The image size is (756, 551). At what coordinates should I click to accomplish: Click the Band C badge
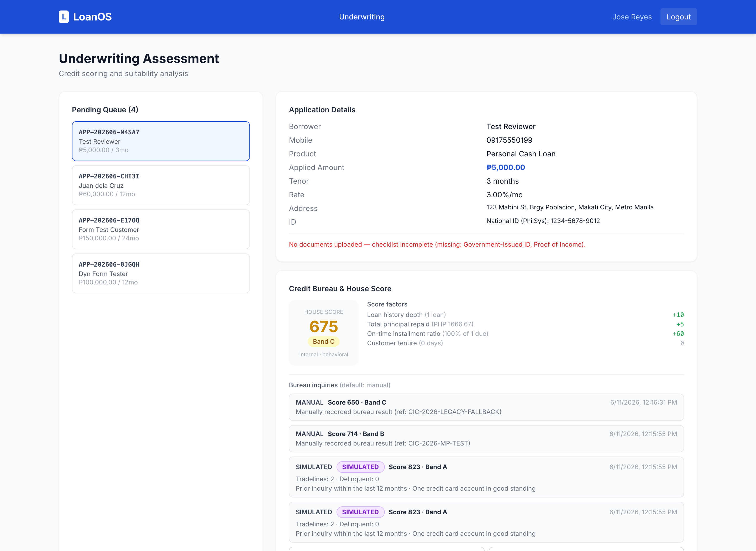click(x=323, y=342)
